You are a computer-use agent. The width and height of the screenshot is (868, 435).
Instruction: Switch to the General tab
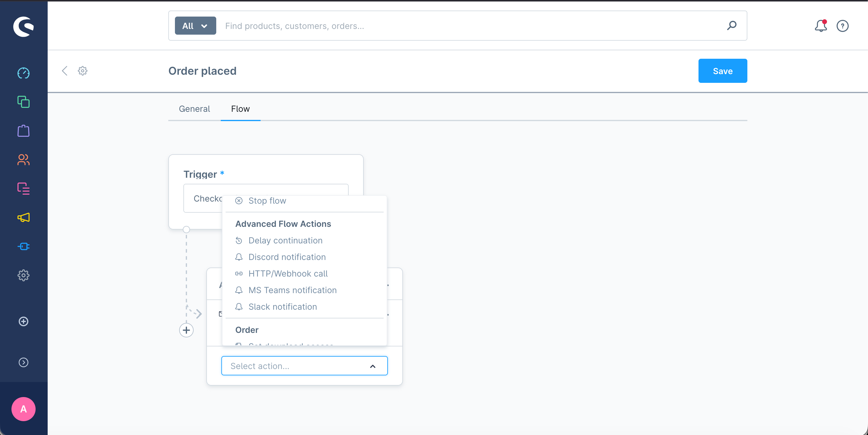194,109
